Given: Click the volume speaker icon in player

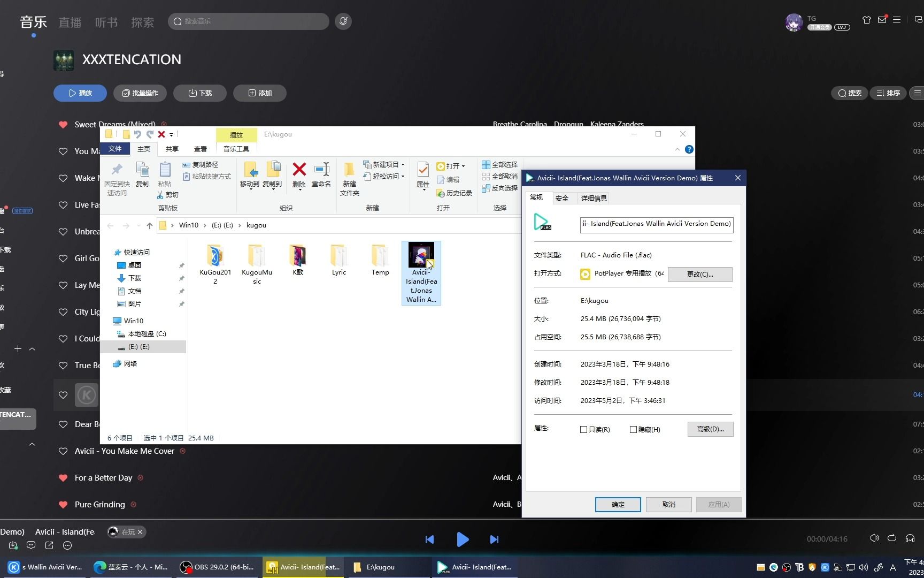Looking at the screenshot, I should click(x=874, y=538).
